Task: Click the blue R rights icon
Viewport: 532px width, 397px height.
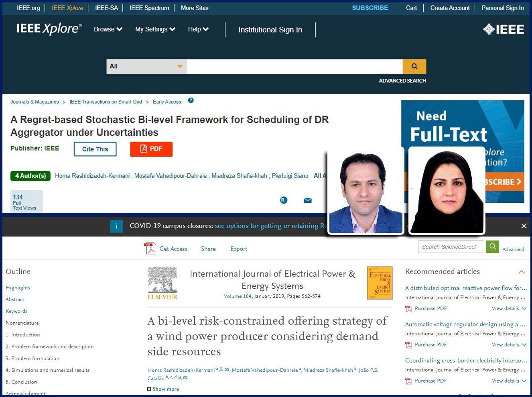Action: 284,200
